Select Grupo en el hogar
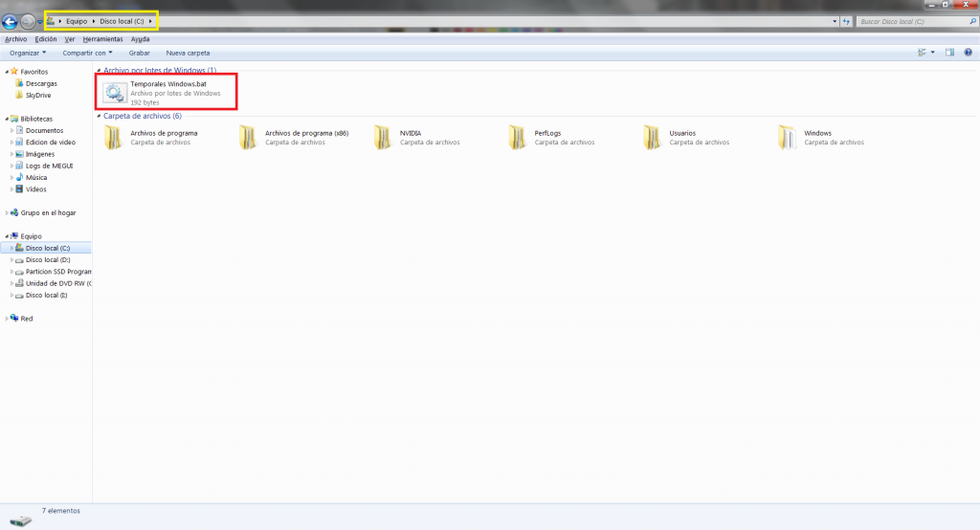Image resolution: width=980 pixels, height=530 pixels. 48,213
